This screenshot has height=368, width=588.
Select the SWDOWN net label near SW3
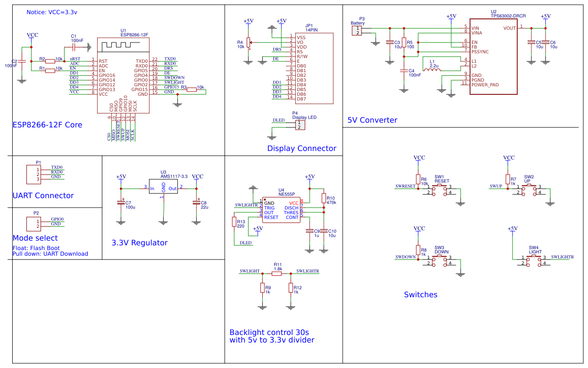405,257
